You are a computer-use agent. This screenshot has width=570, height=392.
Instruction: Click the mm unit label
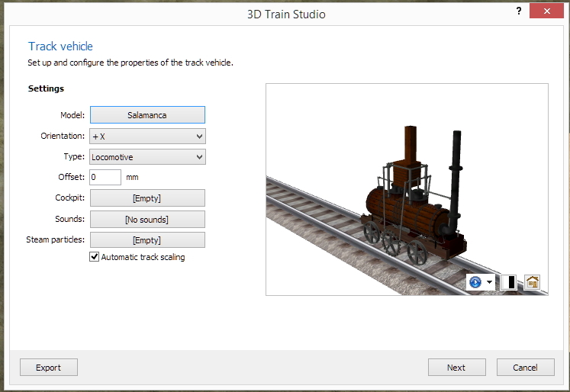132,177
